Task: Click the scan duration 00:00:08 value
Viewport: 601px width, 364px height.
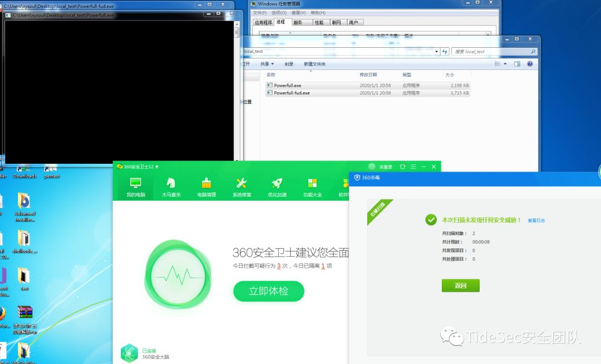Action: 481,242
